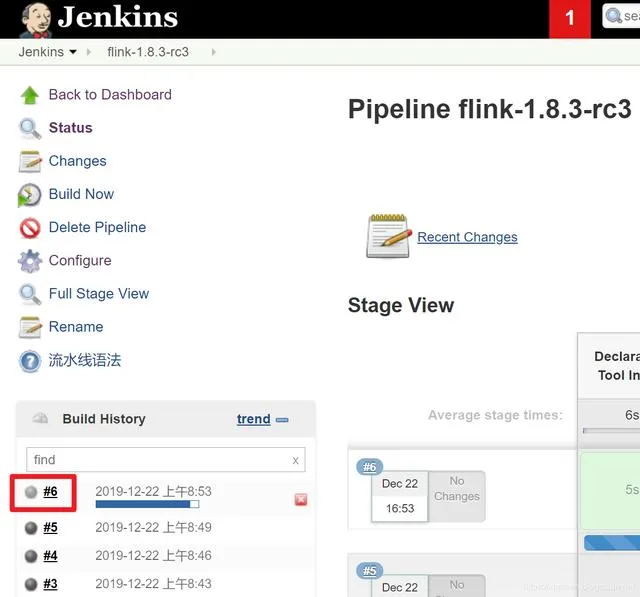640x597 pixels.
Task: Click the Full Stage View magnifier icon
Action: tap(30, 294)
